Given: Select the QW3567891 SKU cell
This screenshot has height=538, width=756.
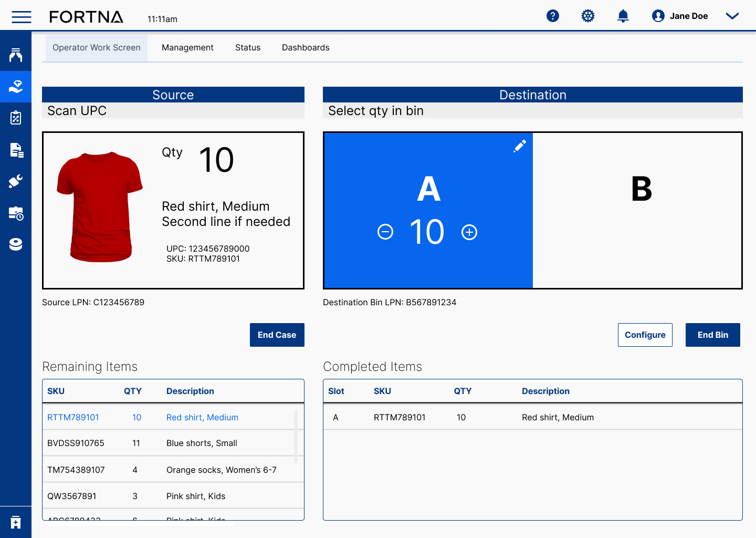Looking at the screenshot, I should (x=72, y=496).
